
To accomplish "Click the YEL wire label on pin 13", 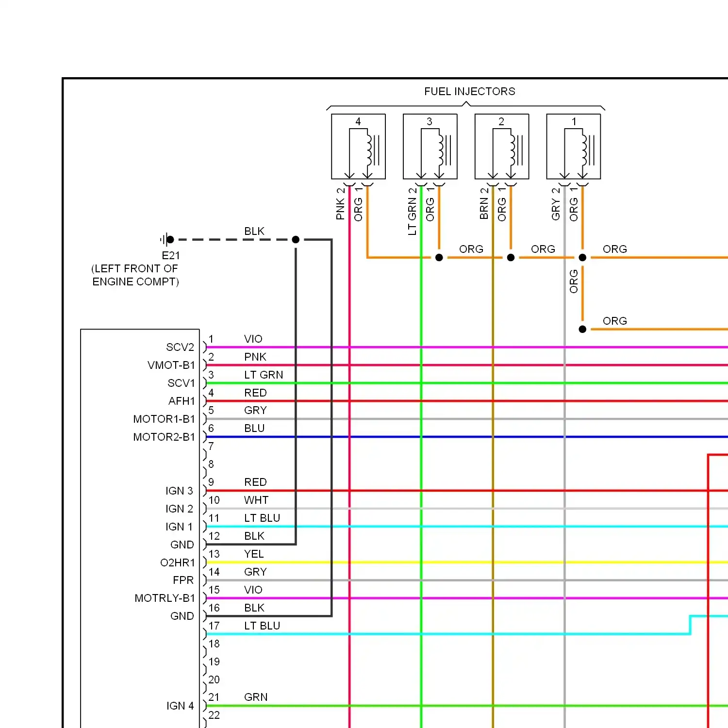I will tap(254, 554).
